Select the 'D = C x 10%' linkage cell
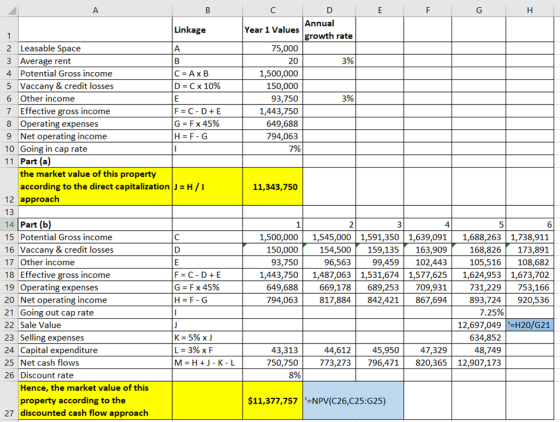 [208, 86]
